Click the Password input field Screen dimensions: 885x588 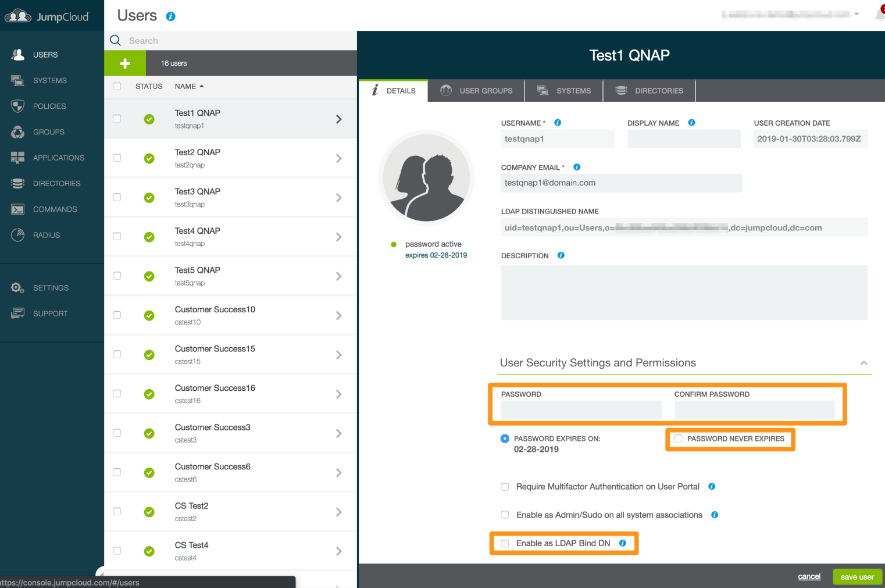(x=581, y=410)
